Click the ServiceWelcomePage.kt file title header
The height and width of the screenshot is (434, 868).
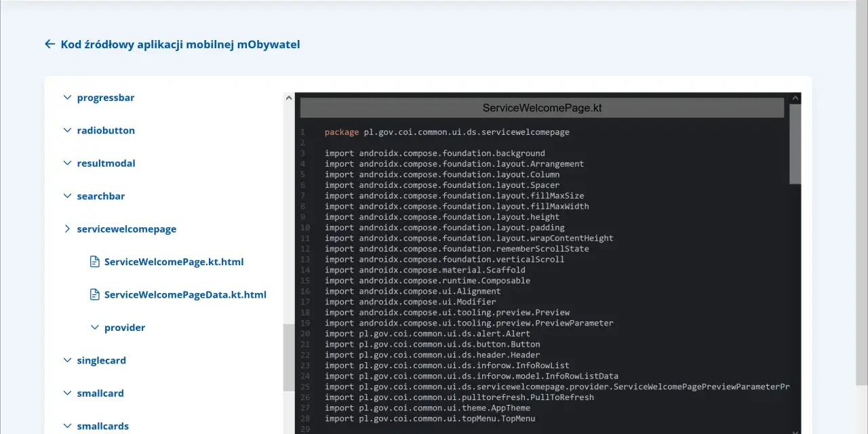542,108
